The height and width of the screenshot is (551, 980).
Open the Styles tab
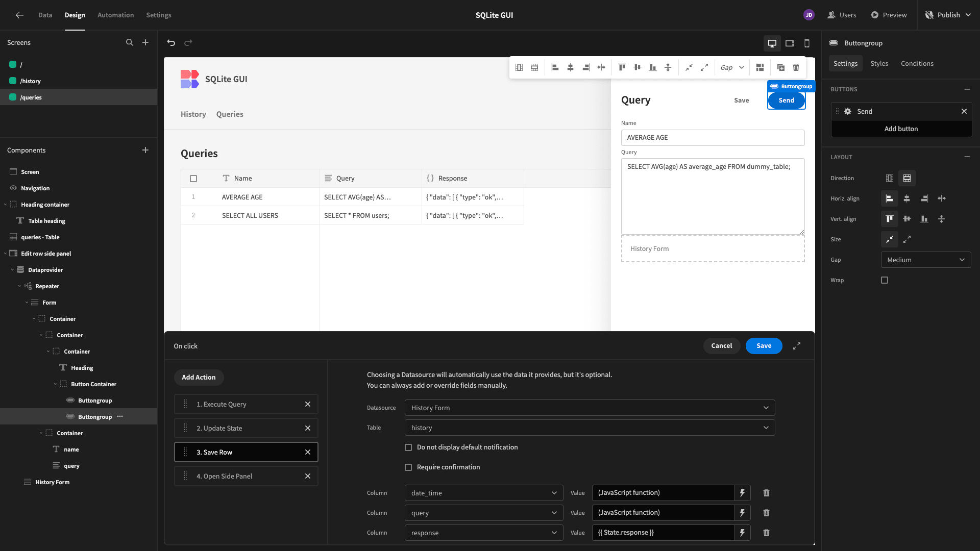[x=879, y=63]
